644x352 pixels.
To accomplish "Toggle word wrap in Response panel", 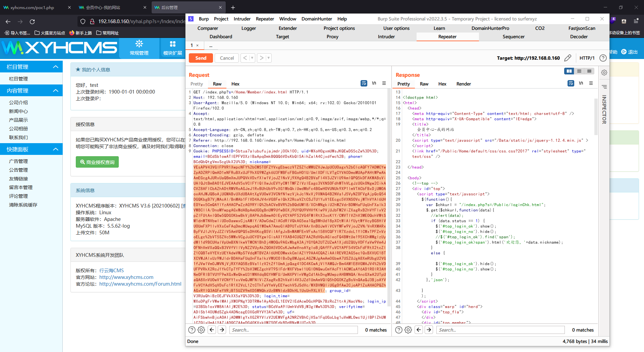I will tap(571, 83).
